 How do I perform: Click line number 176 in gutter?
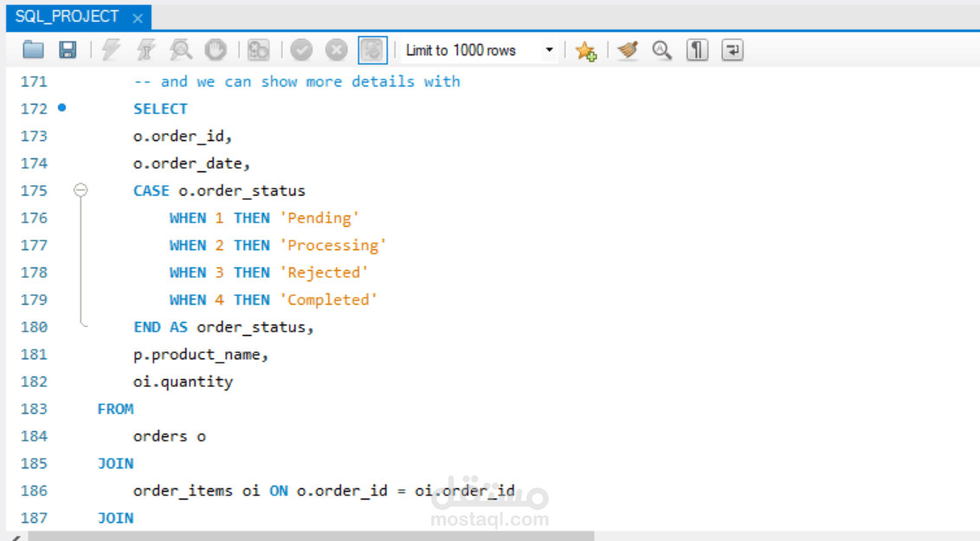point(34,218)
